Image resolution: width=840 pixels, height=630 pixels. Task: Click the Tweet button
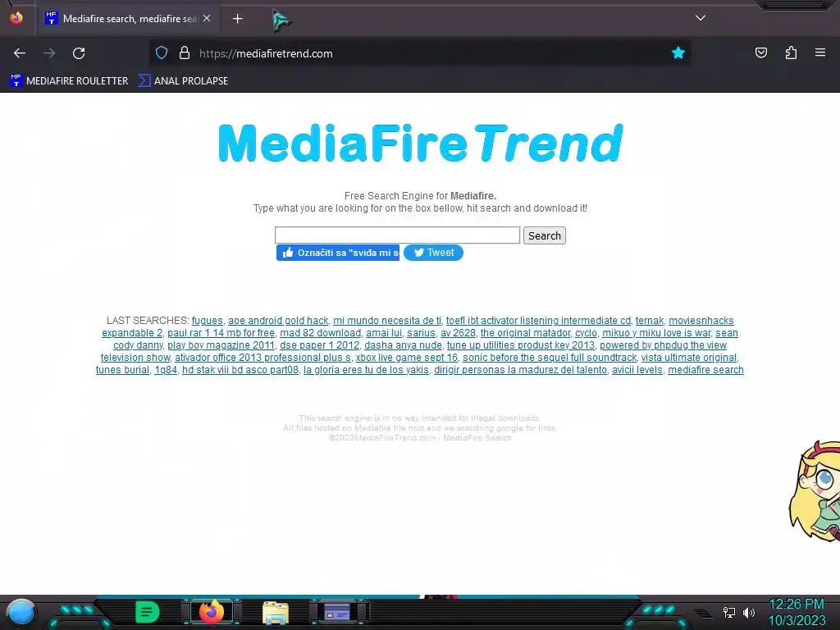(433, 253)
